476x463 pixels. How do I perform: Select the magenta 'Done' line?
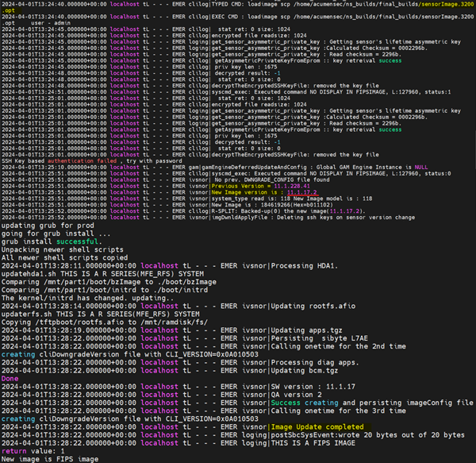pyautogui.click(x=10, y=379)
